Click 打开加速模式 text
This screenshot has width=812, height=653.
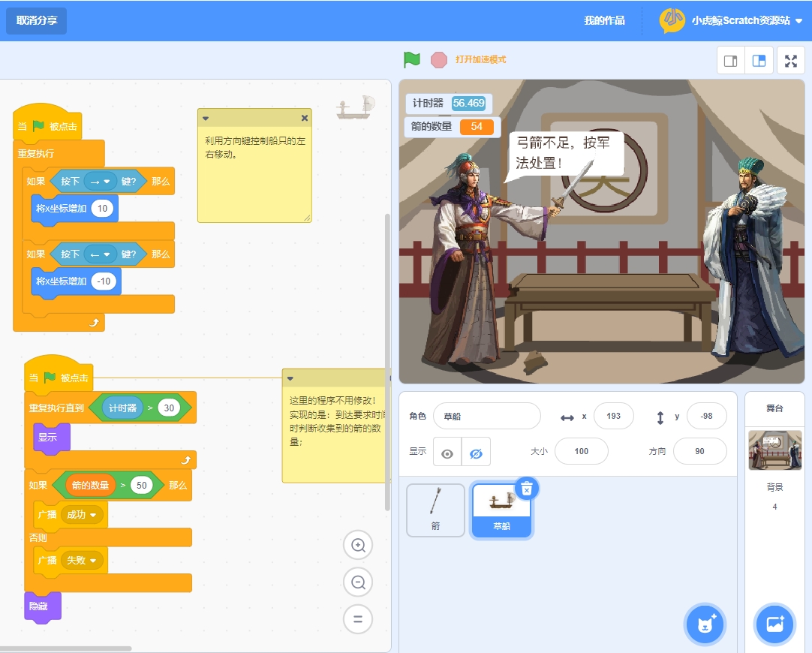point(480,59)
